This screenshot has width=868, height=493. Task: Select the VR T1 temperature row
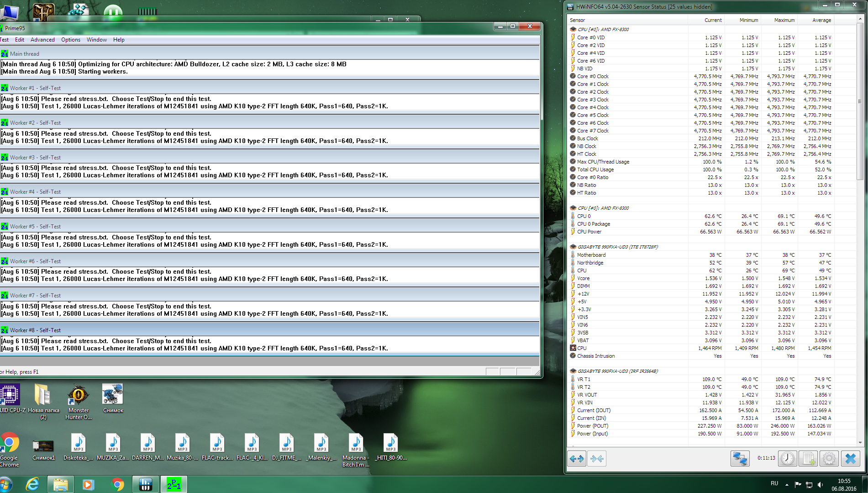pyautogui.click(x=701, y=379)
